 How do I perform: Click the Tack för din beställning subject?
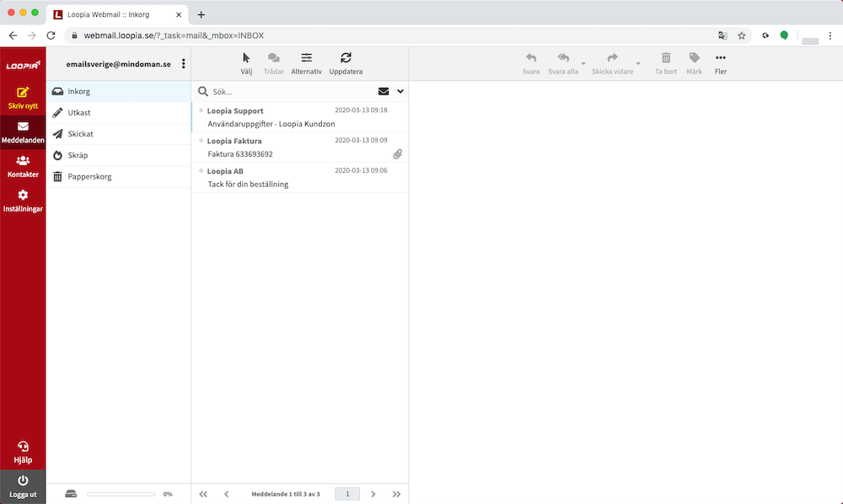point(248,185)
